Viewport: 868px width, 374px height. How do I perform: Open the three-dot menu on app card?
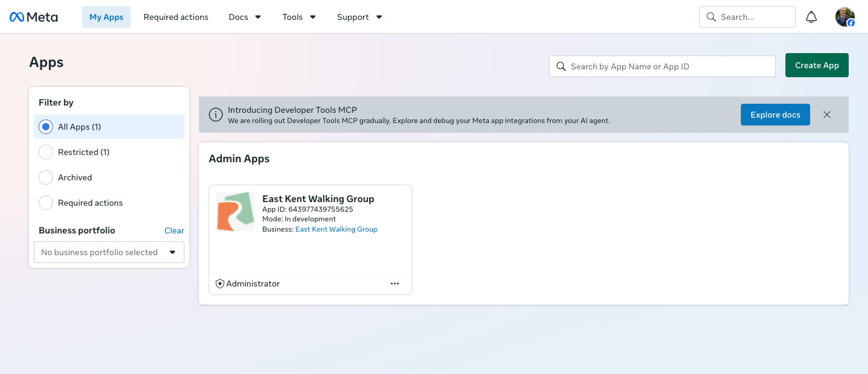pyautogui.click(x=395, y=284)
